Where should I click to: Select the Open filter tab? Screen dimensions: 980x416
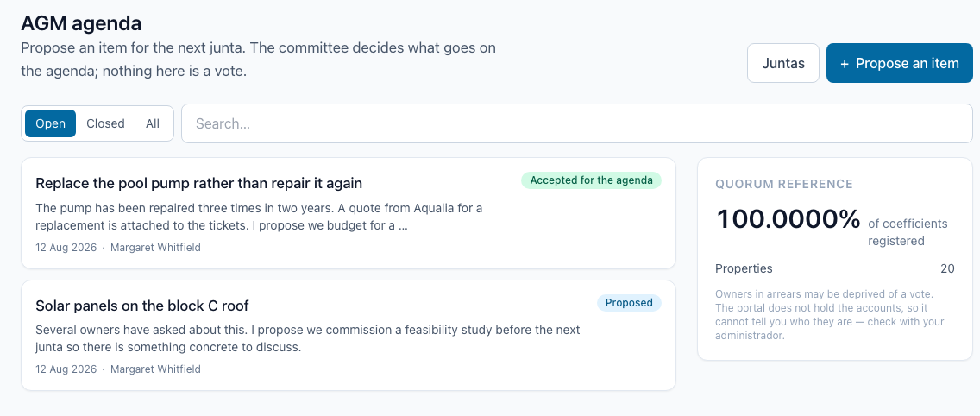pos(51,123)
